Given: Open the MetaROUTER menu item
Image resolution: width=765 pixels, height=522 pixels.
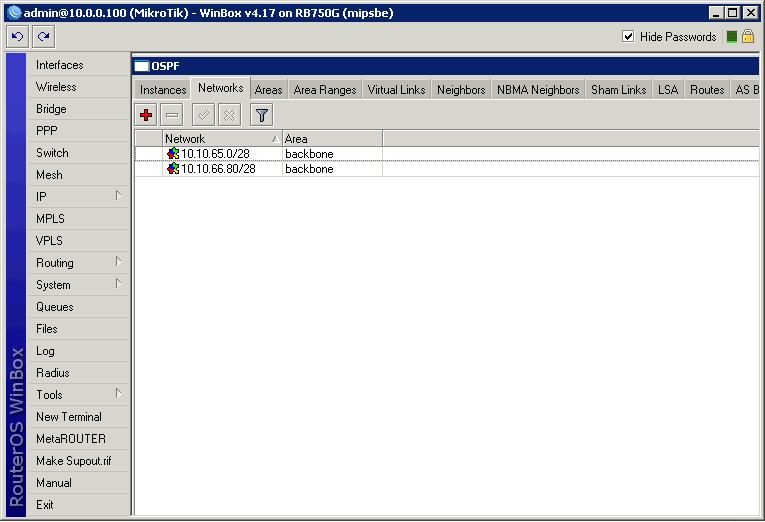Looking at the screenshot, I should (x=78, y=439).
